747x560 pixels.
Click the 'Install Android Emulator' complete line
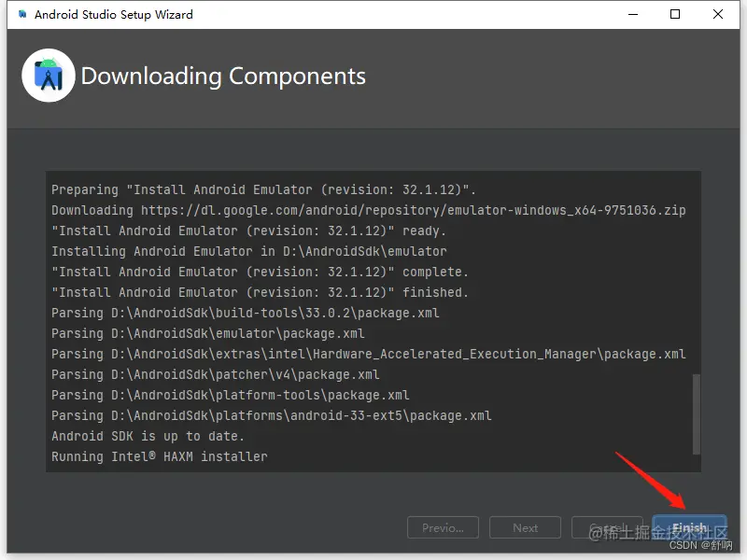(261, 272)
